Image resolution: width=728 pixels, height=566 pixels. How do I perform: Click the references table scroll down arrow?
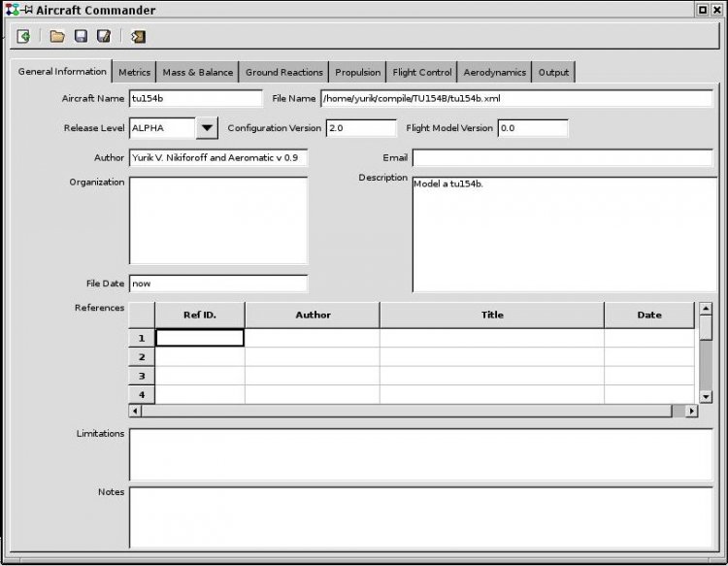pyautogui.click(x=706, y=396)
